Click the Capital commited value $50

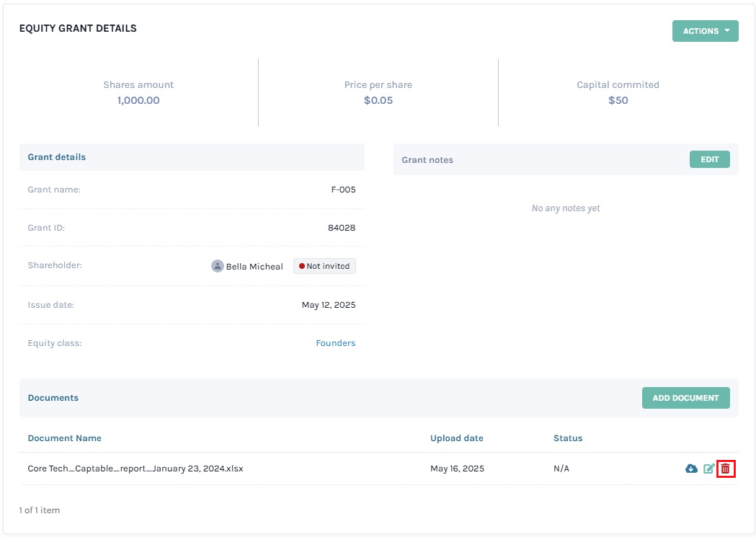coord(618,100)
